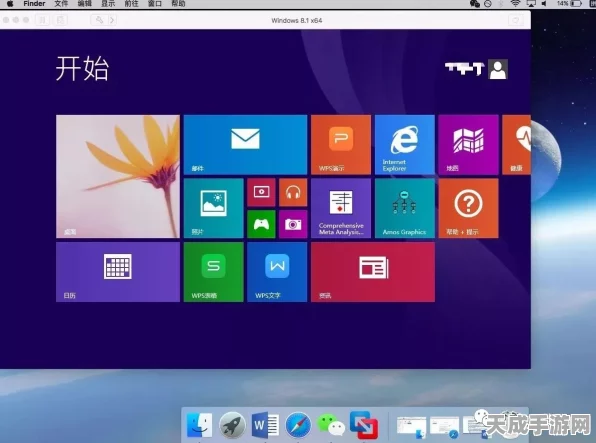
Task: Open the 文件 menu in menu bar
Action: [x=61, y=4]
